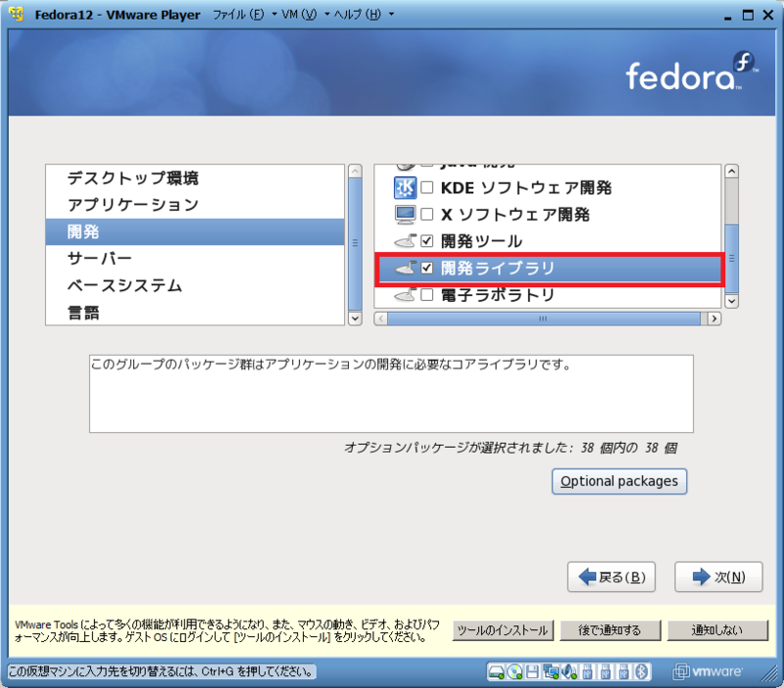
Task: Click the CD/DVD drive icon in the status bar
Action: (515, 673)
